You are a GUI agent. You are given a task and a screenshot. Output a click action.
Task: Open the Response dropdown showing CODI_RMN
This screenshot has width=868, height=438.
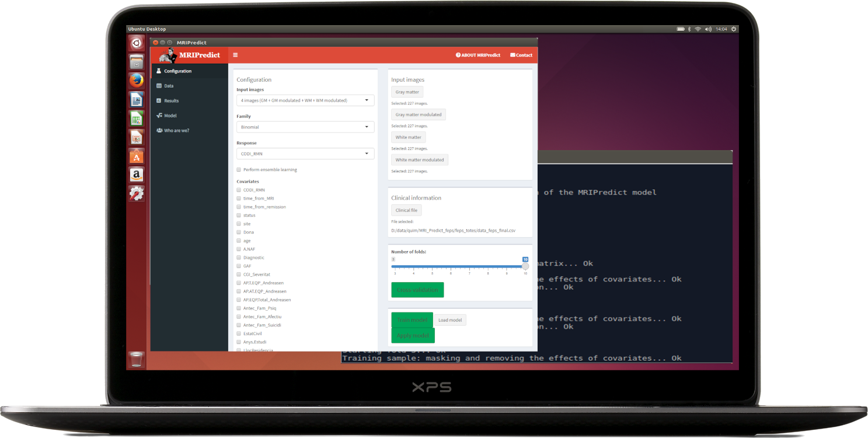[x=305, y=154]
